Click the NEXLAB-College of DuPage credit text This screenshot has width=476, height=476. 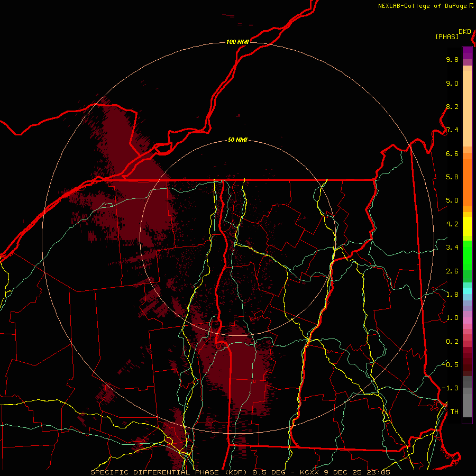click(422, 6)
